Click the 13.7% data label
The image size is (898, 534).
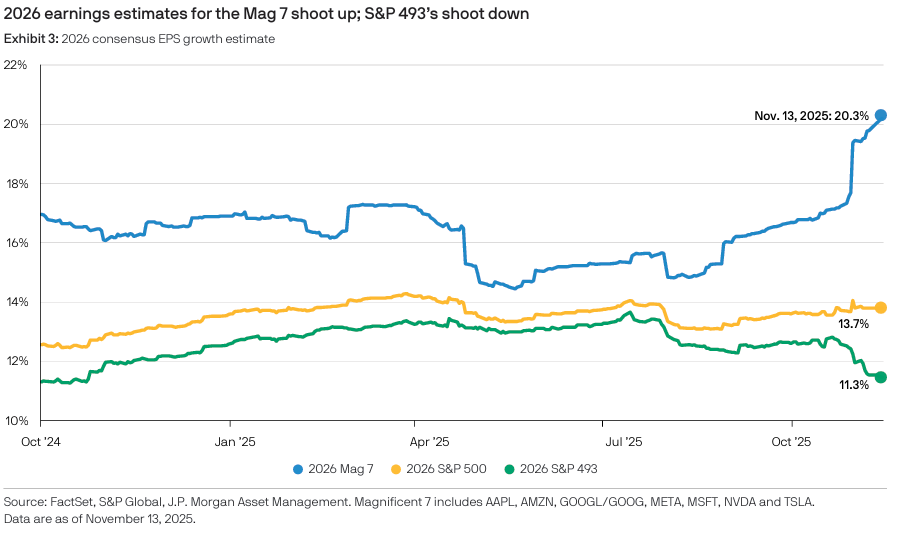852,324
